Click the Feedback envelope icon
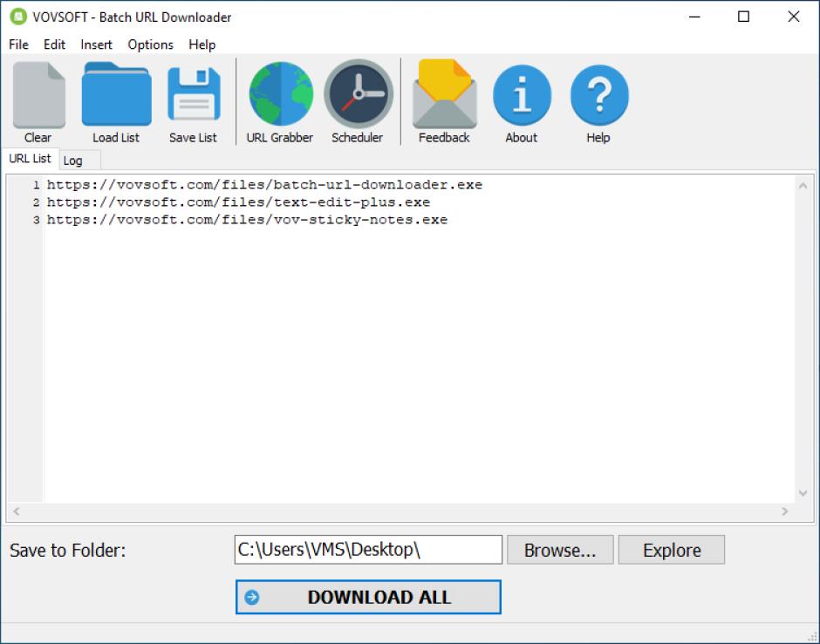820x644 pixels. coord(444,93)
